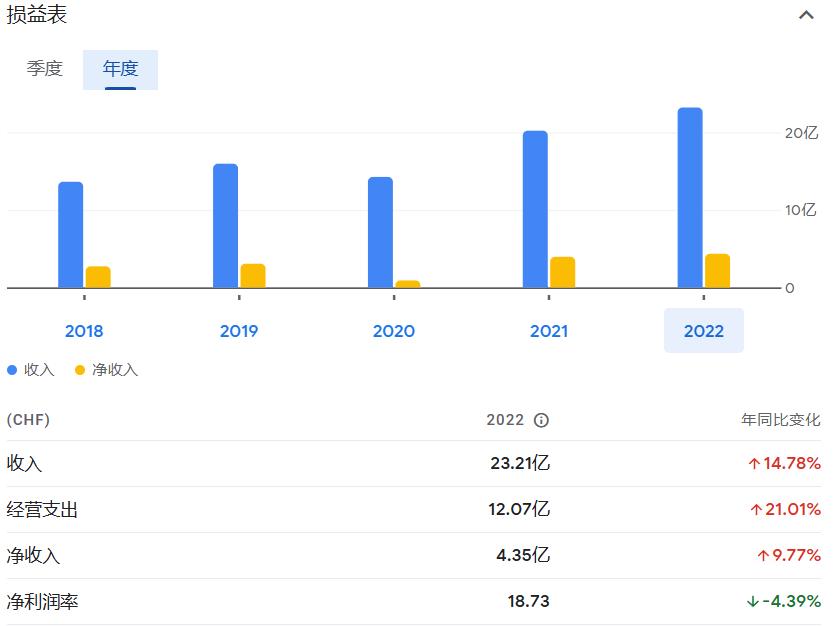
Task: Click the green down arrow beside -4.39%
Action: click(752, 602)
